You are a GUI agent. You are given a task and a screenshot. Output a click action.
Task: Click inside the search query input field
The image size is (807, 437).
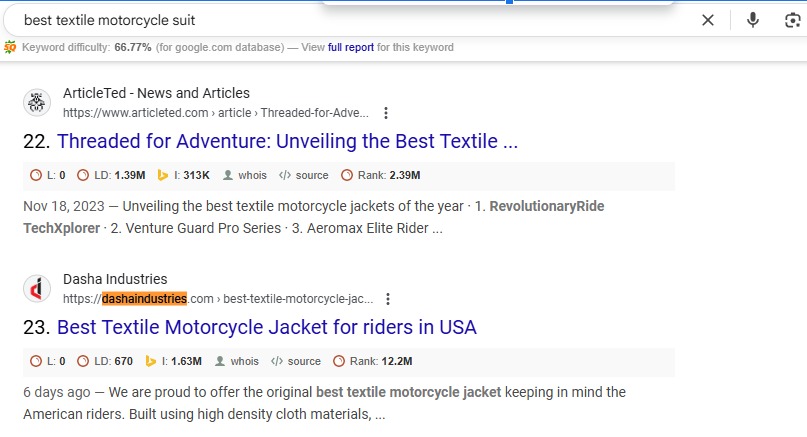(x=350, y=20)
